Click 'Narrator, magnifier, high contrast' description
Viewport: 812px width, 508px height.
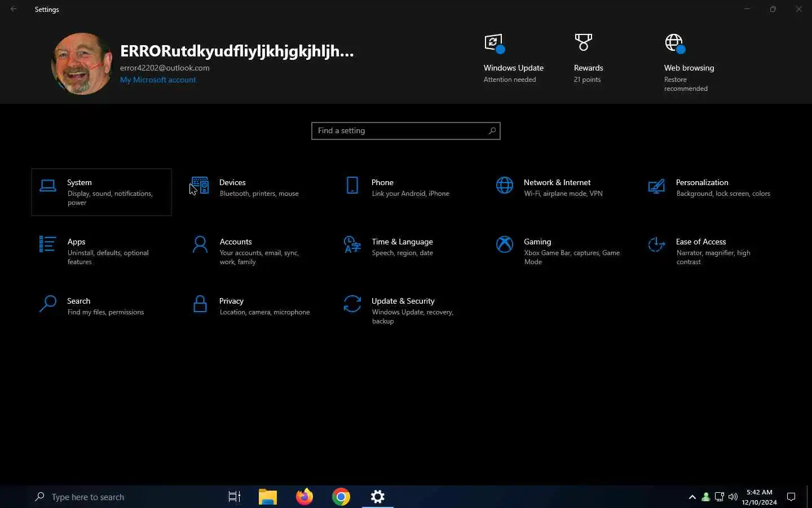click(x=713, y=257)
